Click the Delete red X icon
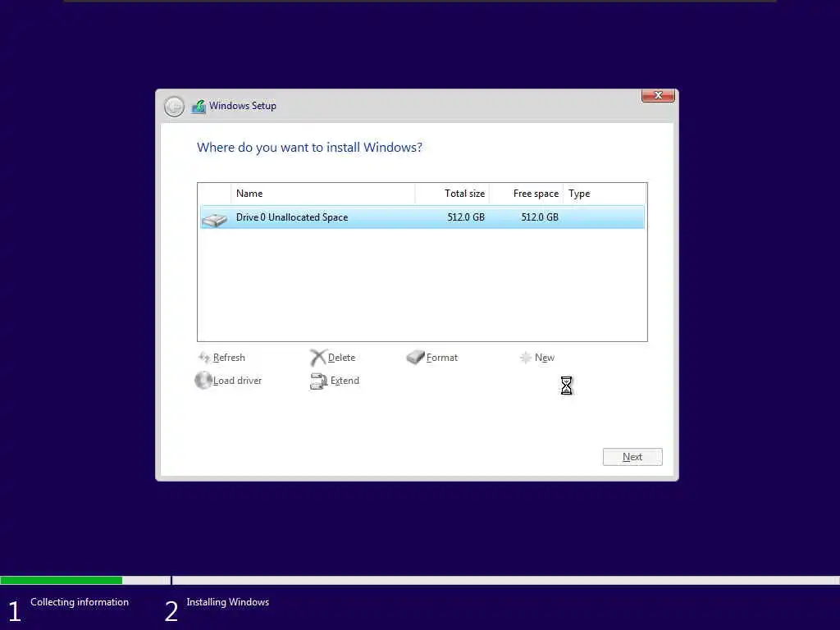 point(317,358)
